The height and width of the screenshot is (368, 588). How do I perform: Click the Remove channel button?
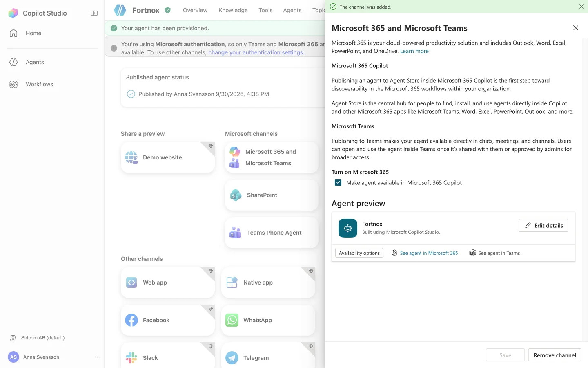click(555, 355)
